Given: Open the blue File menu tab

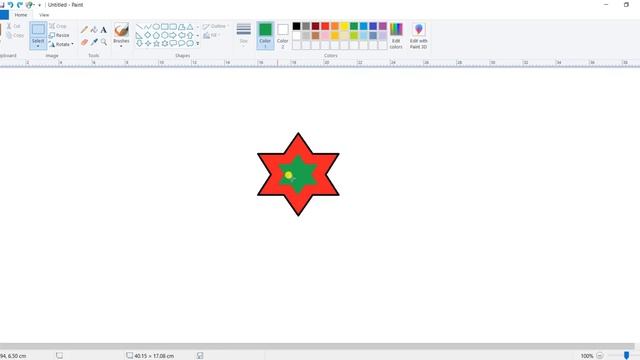Looking at the screenshot, I should click(4, 15).
